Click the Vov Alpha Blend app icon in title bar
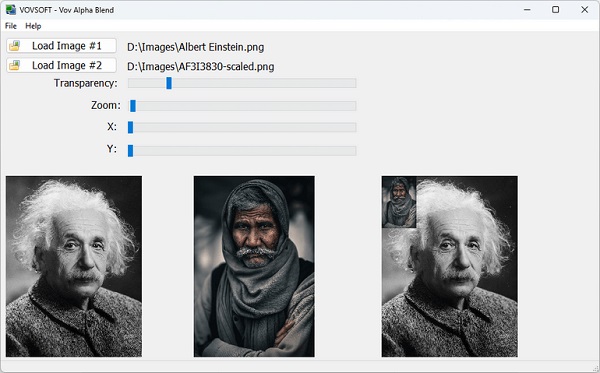 coord(11,10)
